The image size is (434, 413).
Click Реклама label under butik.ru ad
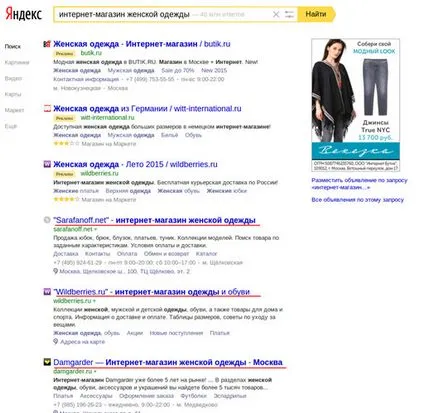(x=64, y=53)
